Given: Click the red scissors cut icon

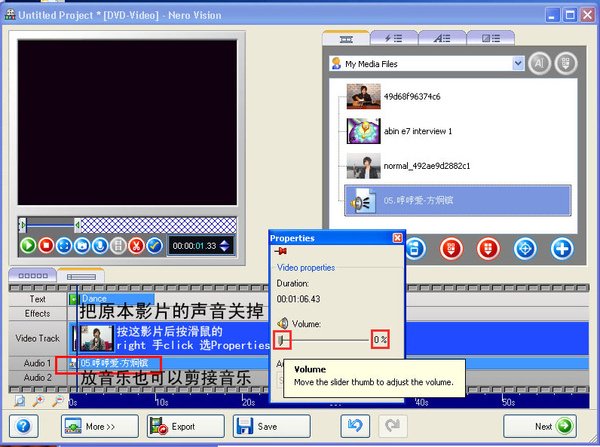Looking at the screenshot, I should coord(136,245).
